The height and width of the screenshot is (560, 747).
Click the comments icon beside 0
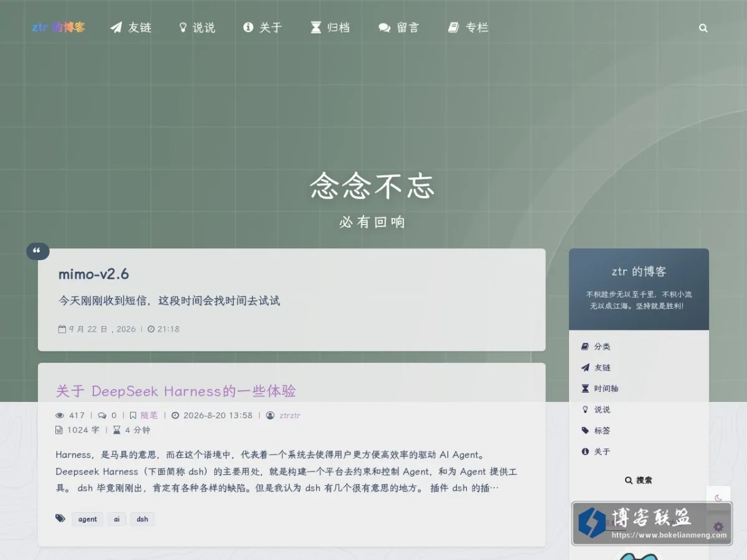[102, 416]
